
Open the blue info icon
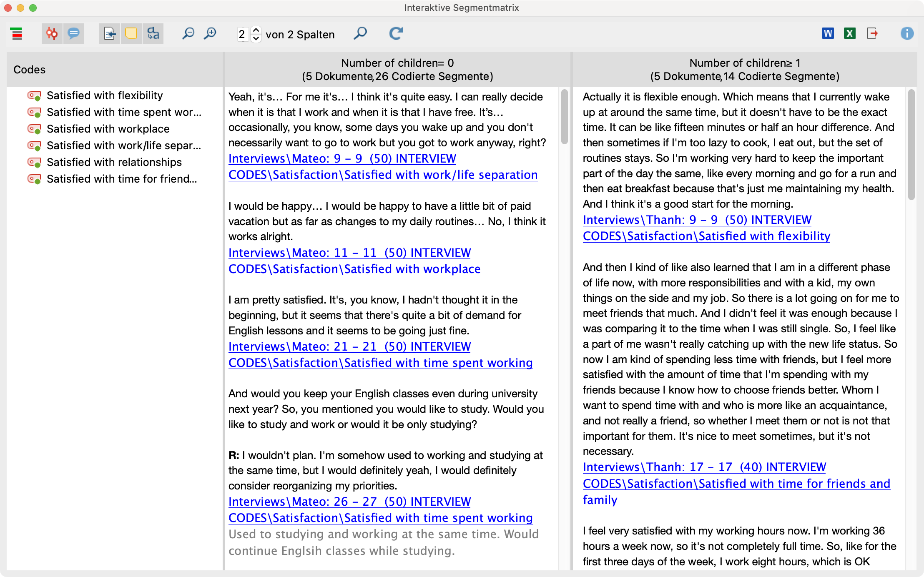pos(907,34)
